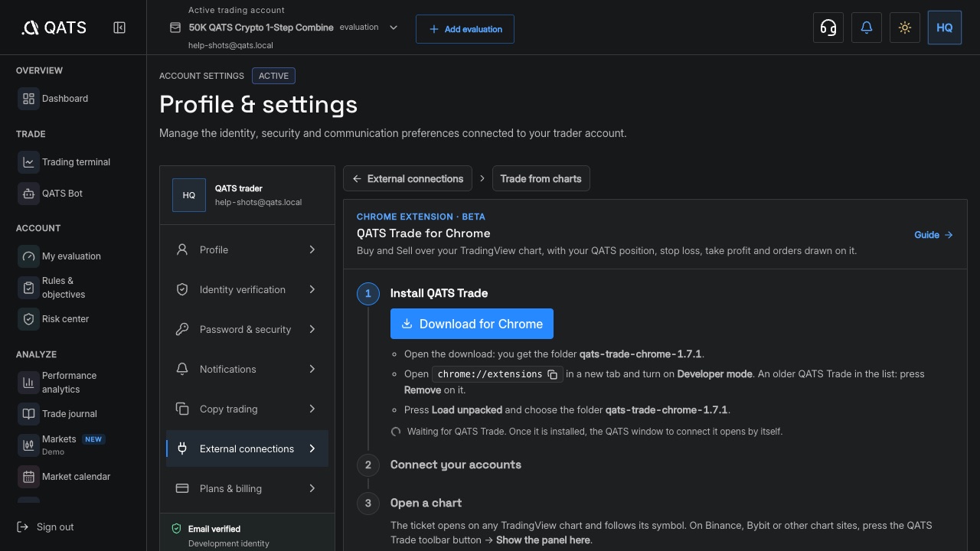Select step 2 Connect your accounts
Image resolution: width=980 pixels, height=551 pixels.
pos(456,465)
